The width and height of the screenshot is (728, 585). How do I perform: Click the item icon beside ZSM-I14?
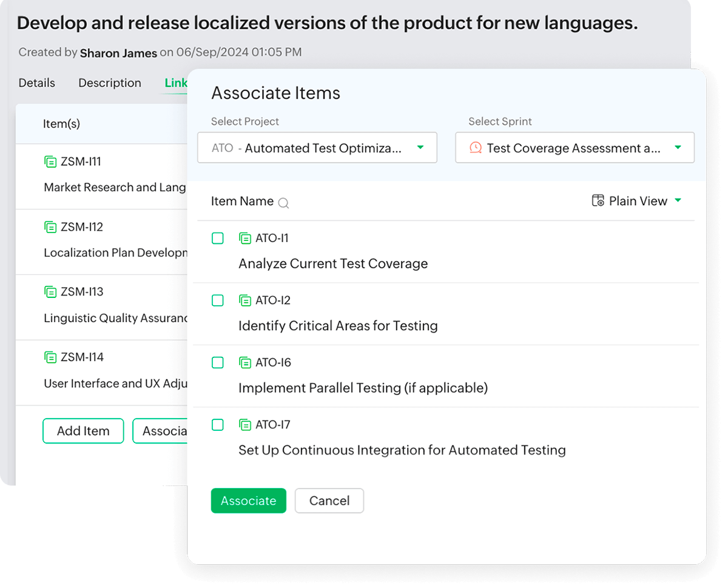(x=50, y=357)
